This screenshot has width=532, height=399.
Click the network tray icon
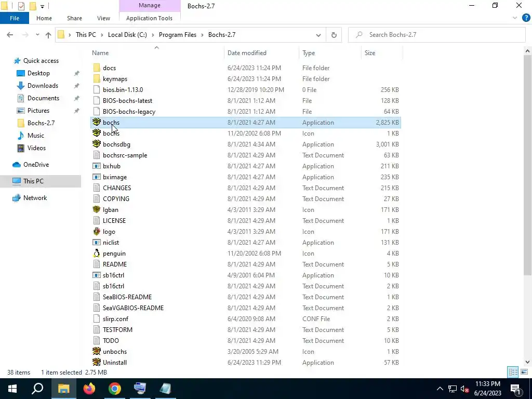coord(453,389)
